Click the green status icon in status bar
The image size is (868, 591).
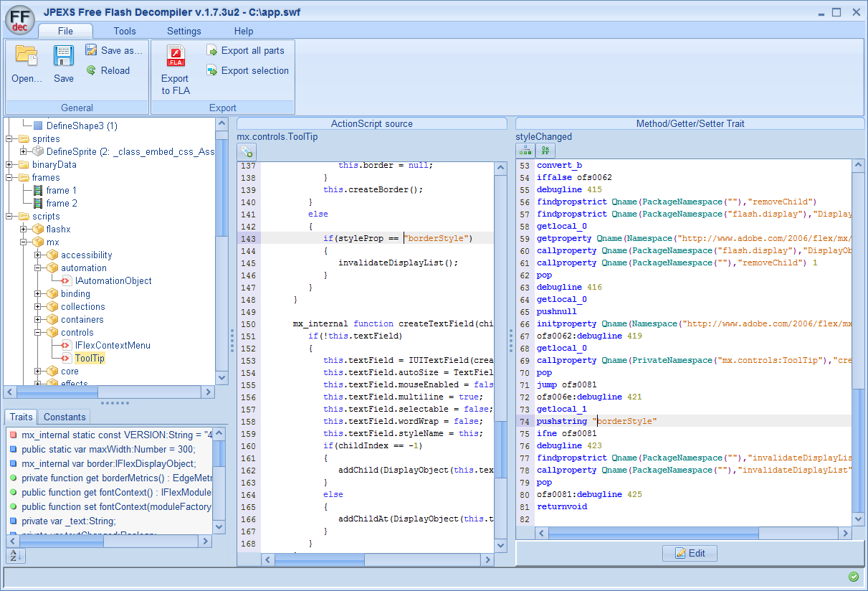[853, 577]
